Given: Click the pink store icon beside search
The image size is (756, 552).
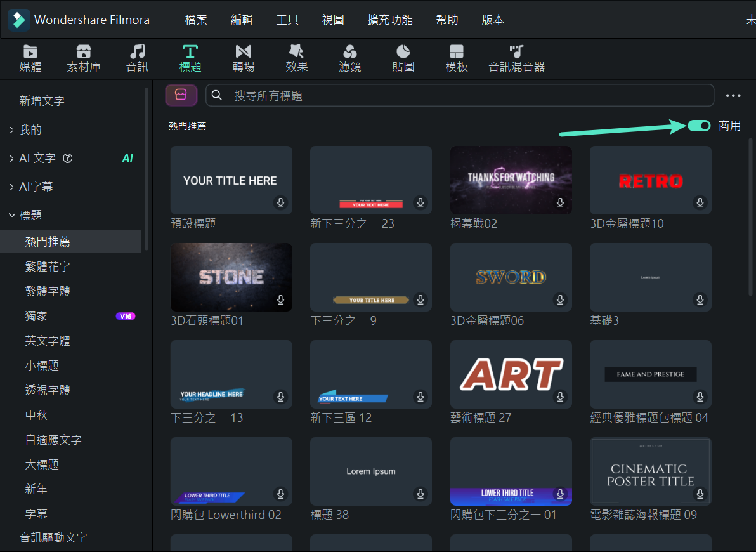Looking at the screenshot, I should [181, 95].
